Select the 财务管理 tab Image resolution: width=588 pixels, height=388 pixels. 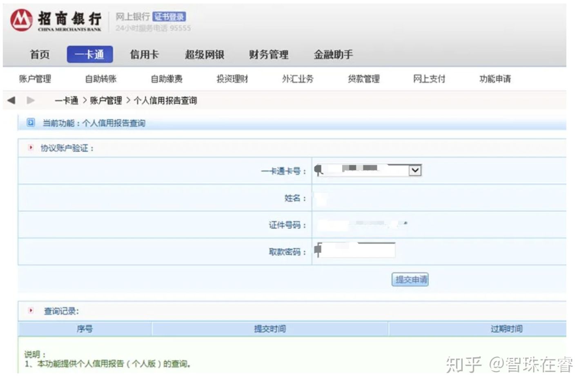click(268, 54)
